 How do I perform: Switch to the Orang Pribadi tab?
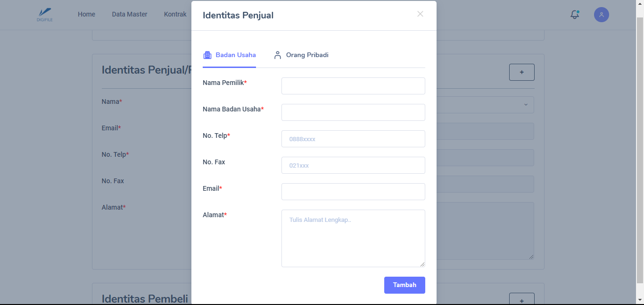click(307, 55)
